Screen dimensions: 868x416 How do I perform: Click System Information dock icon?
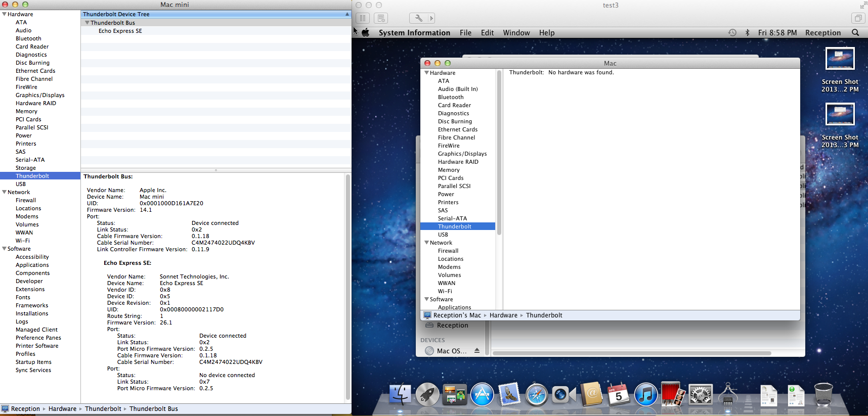728,394
